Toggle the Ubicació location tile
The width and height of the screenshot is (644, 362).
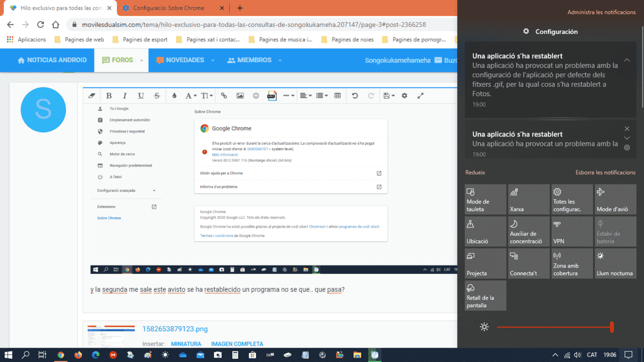[485, 232]
